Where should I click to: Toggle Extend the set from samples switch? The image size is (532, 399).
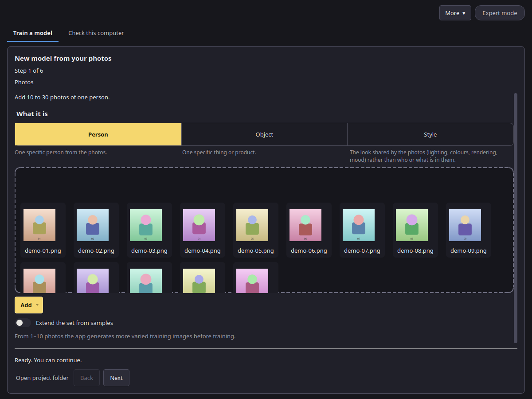pos(23,323)
